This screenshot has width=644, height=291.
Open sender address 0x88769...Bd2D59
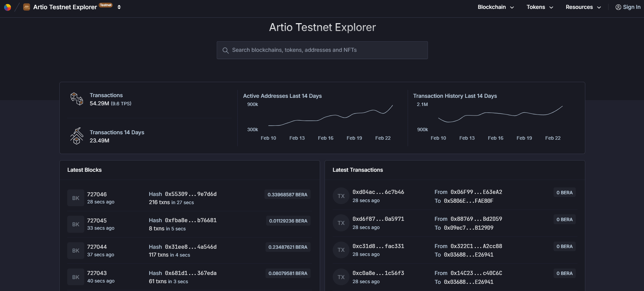pos(476,219)
